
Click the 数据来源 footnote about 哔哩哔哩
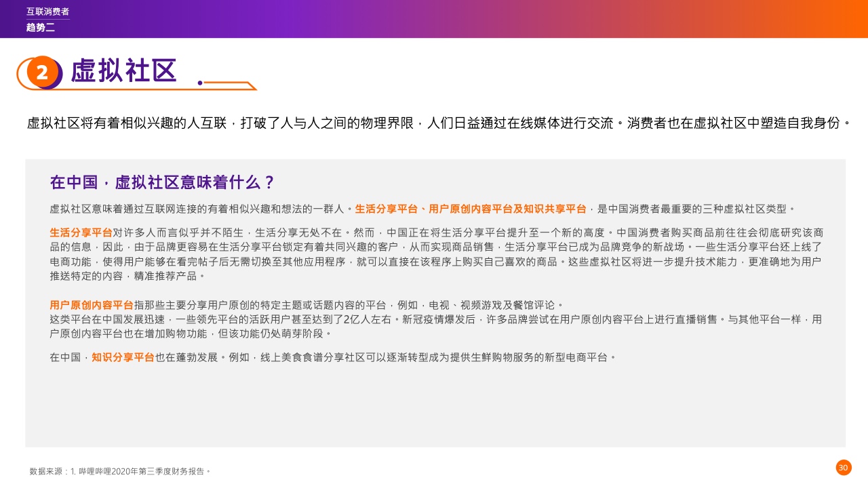(121, 471)
